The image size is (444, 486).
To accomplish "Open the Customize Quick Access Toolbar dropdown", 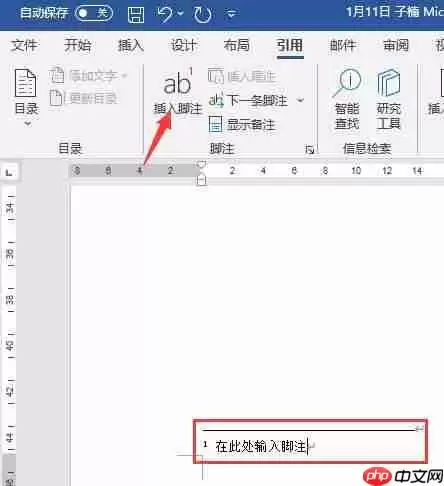I will [x=231, y=14].
